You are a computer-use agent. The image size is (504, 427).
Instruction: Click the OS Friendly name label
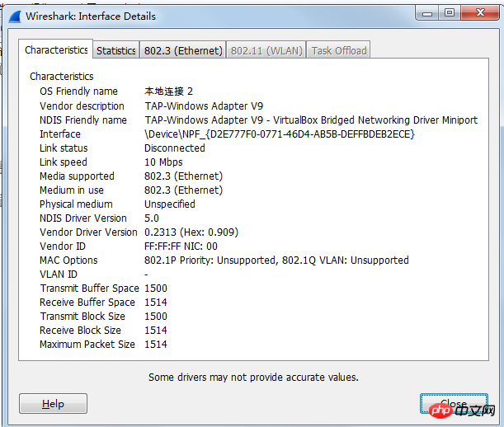click(x=78, y=91)
